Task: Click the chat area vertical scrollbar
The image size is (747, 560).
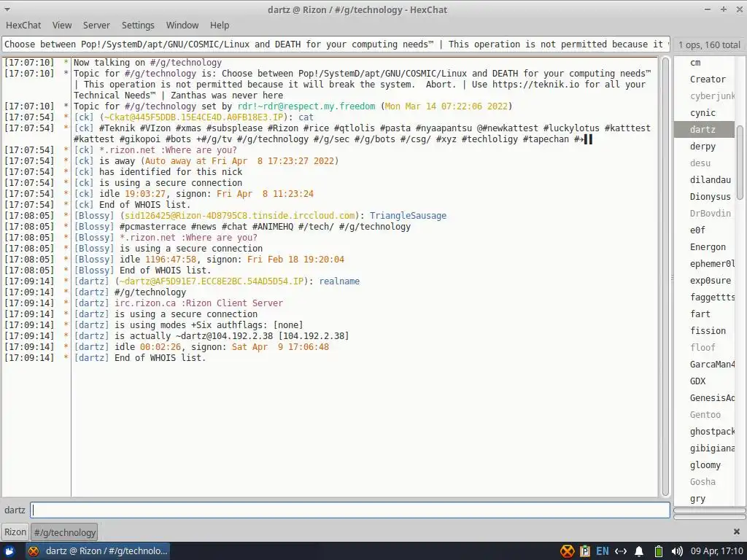Action: pyautogui.click(x=665, y=276)
